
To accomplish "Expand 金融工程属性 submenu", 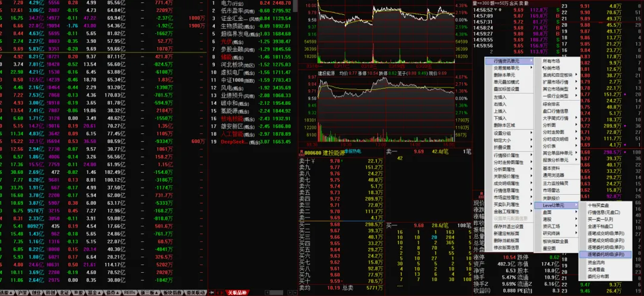I will (x=509, y=211).
